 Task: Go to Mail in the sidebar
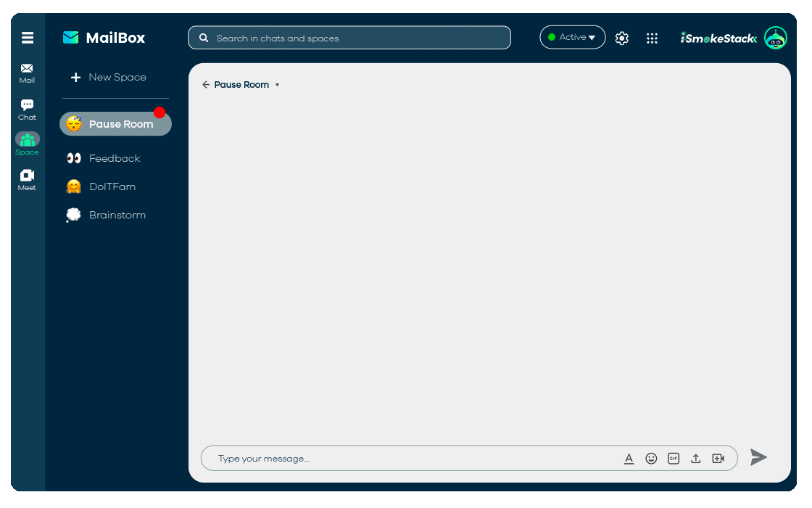click(x=27, y=73)
